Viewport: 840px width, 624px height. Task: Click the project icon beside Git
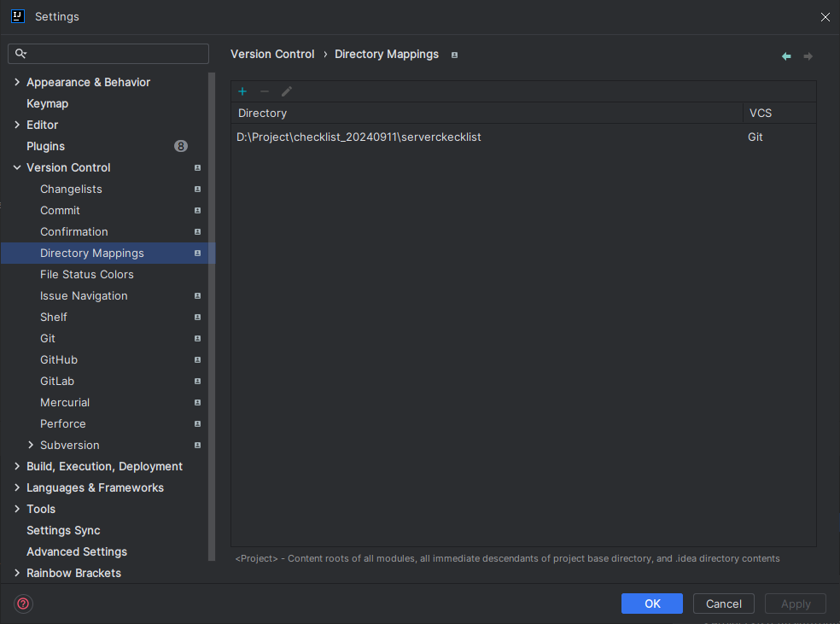198,339
